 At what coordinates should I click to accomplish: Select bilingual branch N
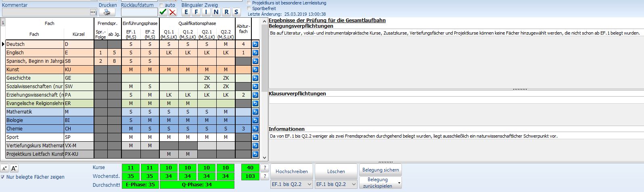[x=216, y=12]
